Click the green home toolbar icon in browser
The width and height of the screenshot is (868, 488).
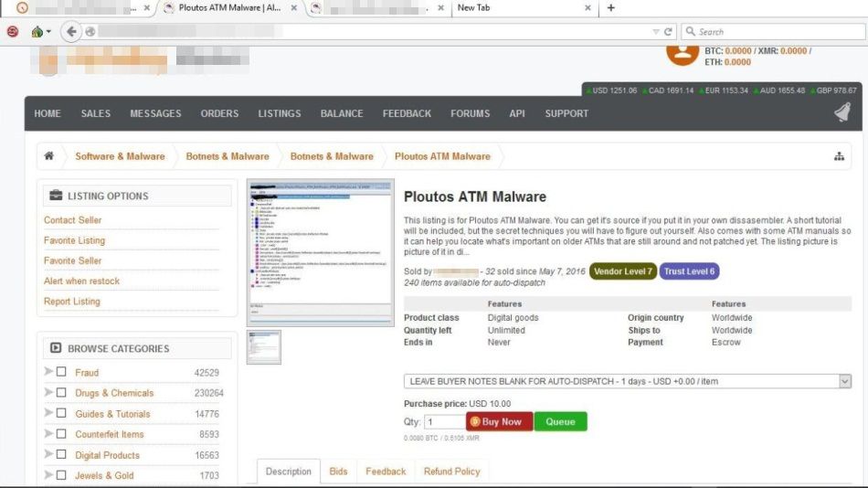(37, 32)
